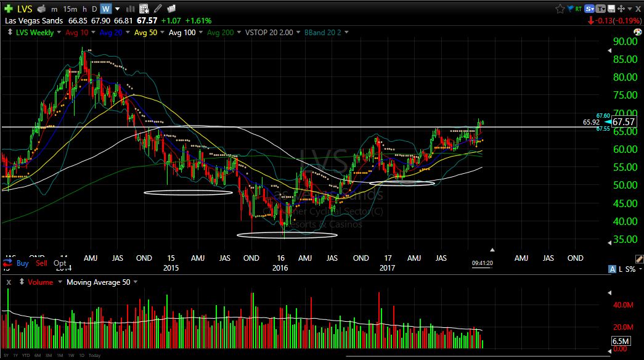Click the +1.61% percent change text
Image resolution: width=644 pixels, height=360 pixels.
click(198, 20)
